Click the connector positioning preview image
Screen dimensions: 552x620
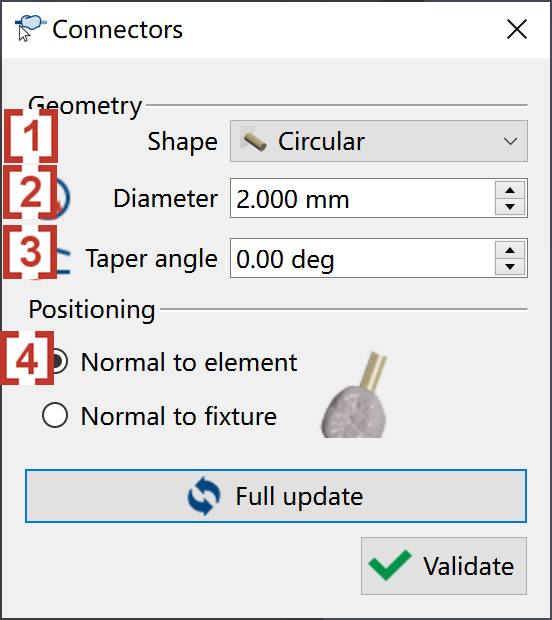pos(354,395)
